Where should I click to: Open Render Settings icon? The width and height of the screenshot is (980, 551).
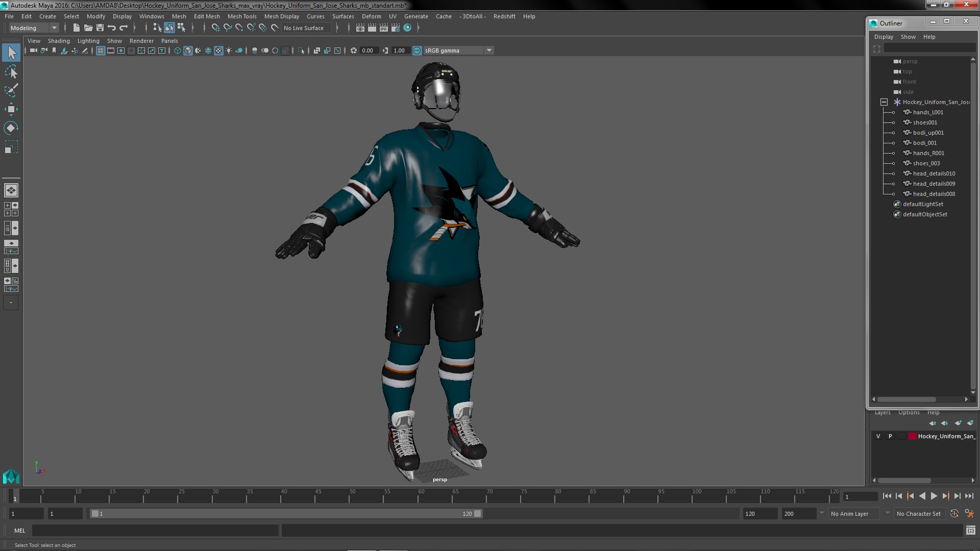click(x=396, y=28)
